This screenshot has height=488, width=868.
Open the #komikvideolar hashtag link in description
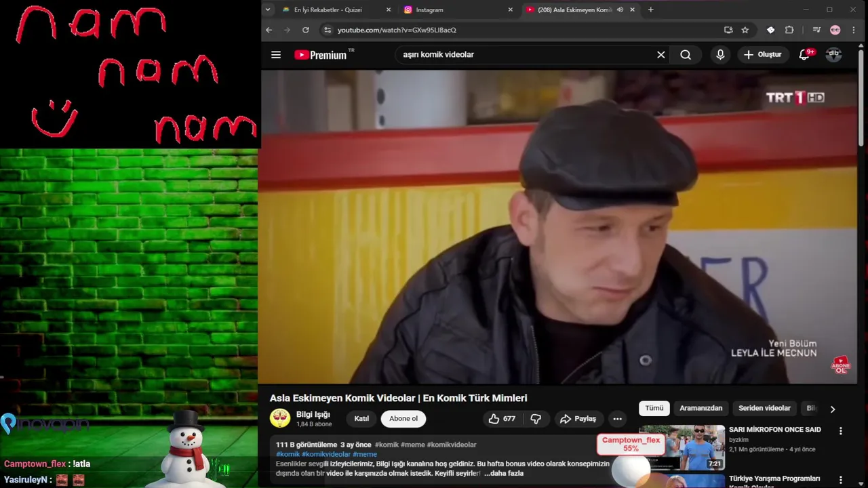[x=326, y=454]
